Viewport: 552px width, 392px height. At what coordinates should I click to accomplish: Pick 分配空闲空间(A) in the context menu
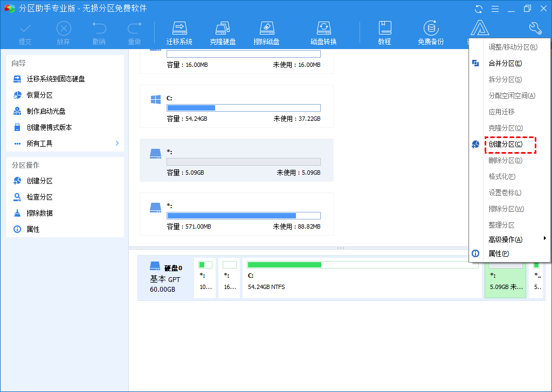coord(510,96)
